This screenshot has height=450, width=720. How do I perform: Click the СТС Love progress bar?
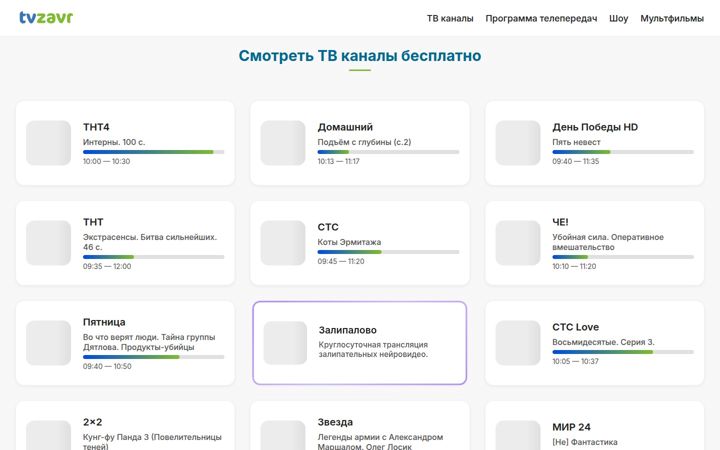click(623, 352)
